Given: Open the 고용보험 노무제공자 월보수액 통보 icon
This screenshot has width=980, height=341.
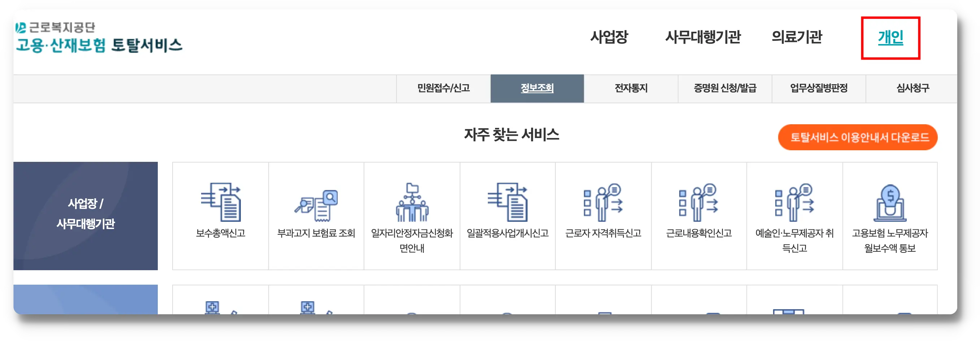Looking at the screenshot, I should 890,203.
